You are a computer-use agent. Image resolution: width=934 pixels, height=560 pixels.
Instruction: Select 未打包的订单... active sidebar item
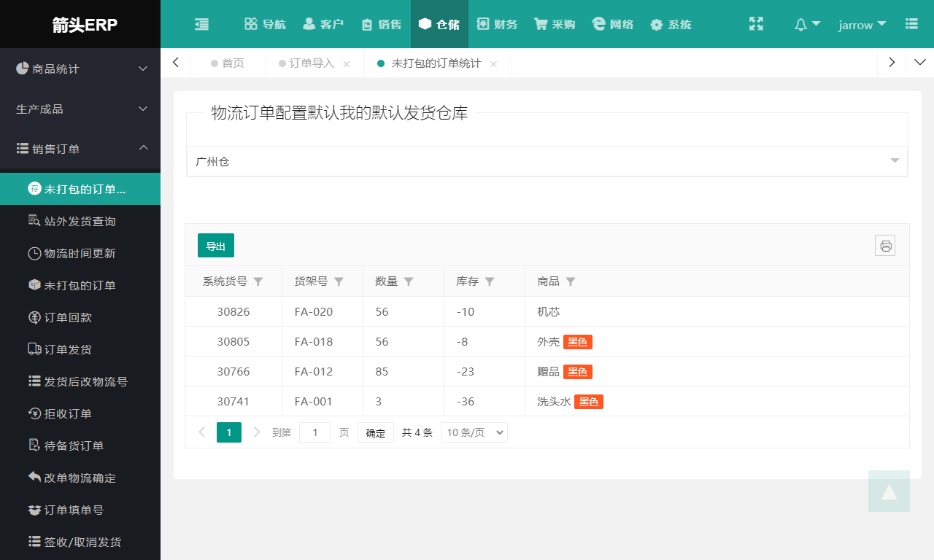(80, 189)
